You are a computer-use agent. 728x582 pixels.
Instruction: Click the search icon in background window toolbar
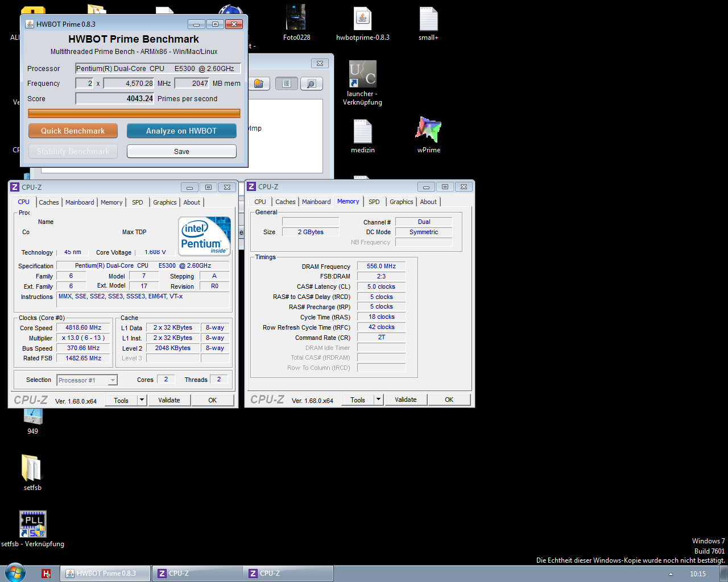point(311,84)
